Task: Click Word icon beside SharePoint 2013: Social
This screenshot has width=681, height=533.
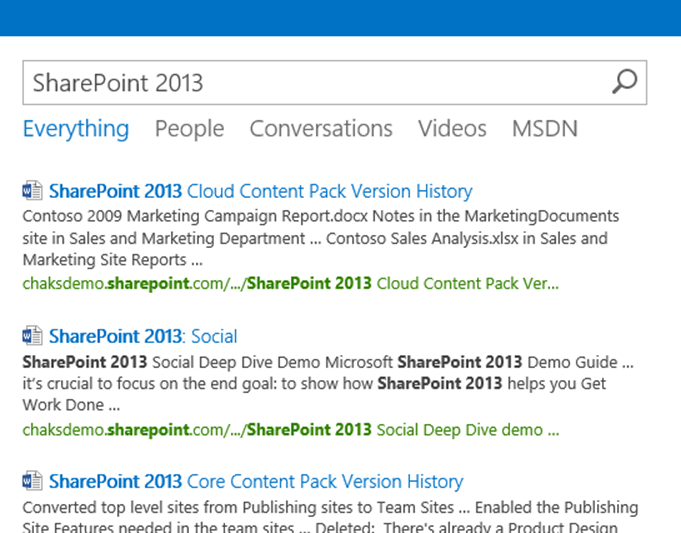Action: pyautogui.click(x=33, y=336)
